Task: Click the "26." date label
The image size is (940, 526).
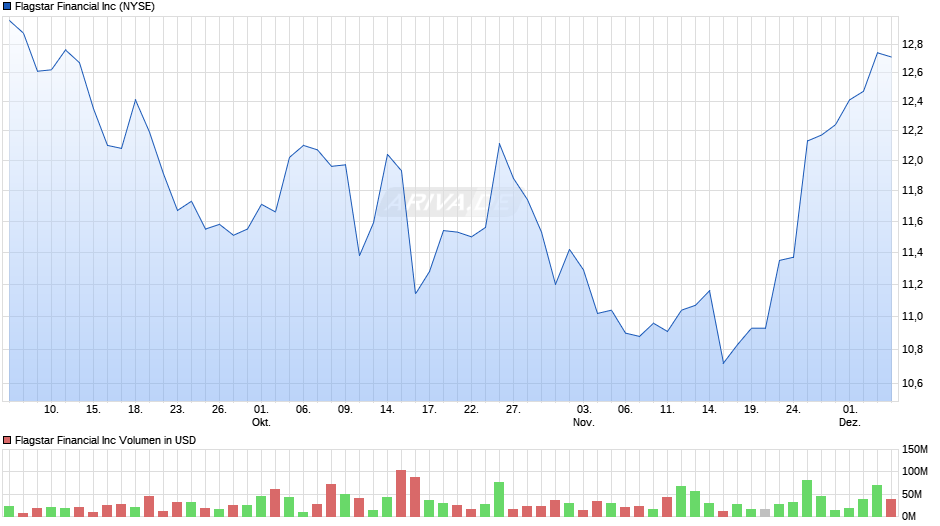Action: (219, 409)
